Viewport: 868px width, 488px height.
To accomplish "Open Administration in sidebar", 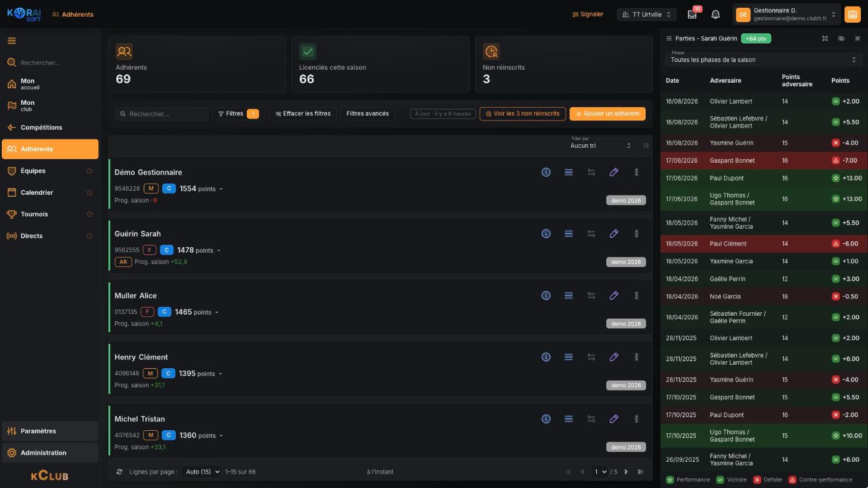I will pyautogui.click(x=50, y=453).
